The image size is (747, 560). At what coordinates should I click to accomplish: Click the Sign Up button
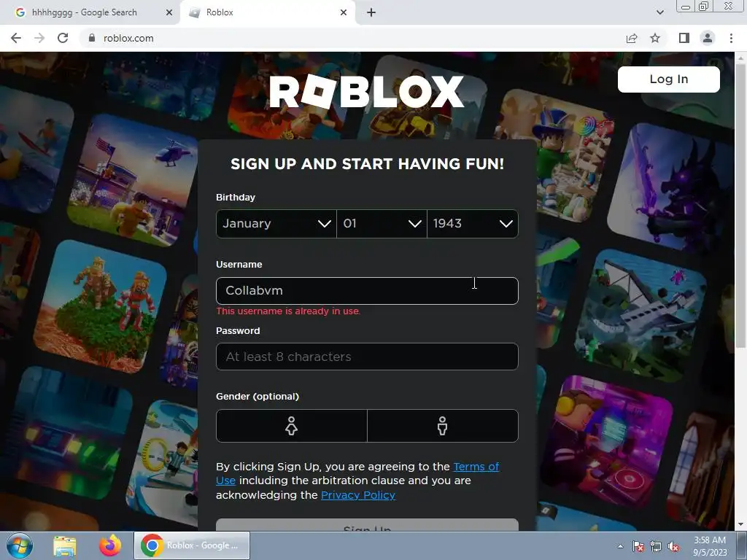click(367, 525)
